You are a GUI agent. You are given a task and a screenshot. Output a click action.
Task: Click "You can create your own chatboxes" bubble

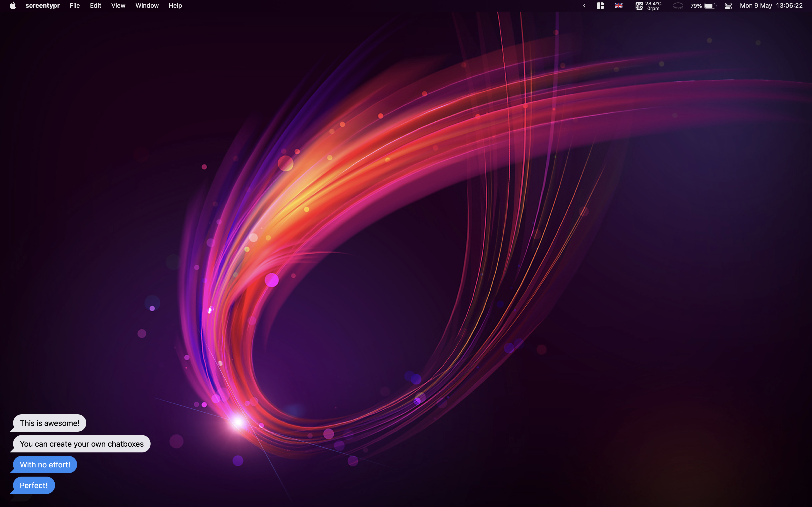81,444
